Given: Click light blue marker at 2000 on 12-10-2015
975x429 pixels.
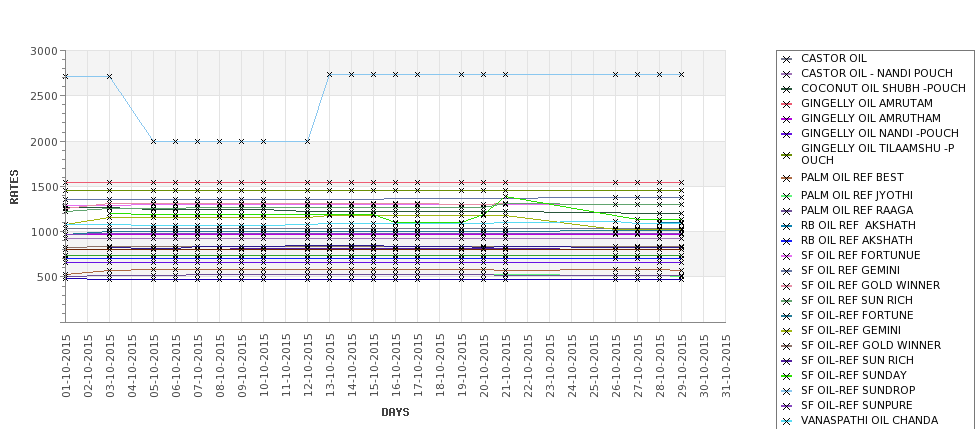Looking at the screenshot, I should click(x=308, y=141).
